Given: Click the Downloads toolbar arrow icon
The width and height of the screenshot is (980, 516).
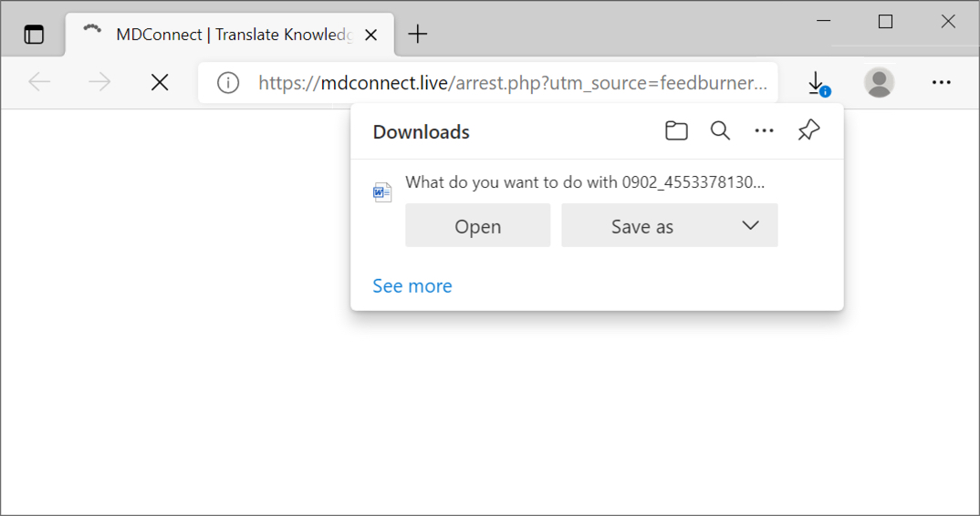Looking at the screenshot, I should [818, 83].
